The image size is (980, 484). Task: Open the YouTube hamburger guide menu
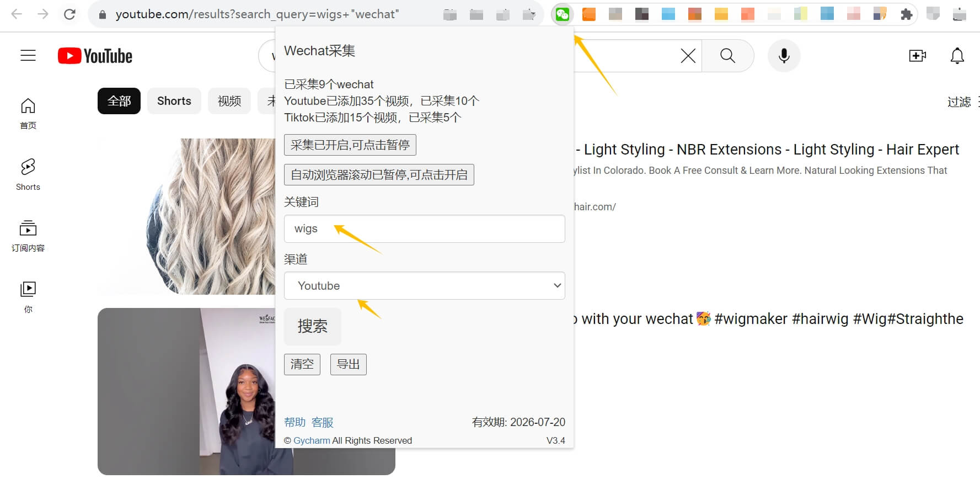coord(28,56)
